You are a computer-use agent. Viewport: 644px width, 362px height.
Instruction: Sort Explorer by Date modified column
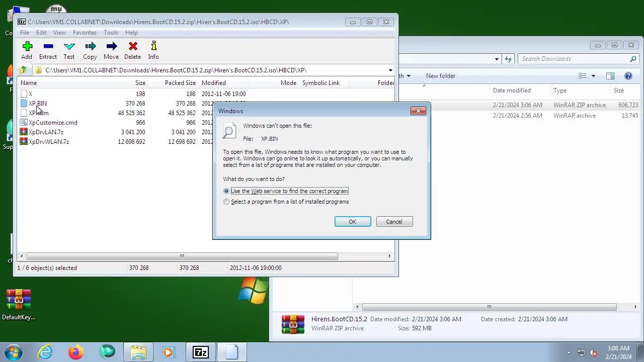tap(519, 90)
